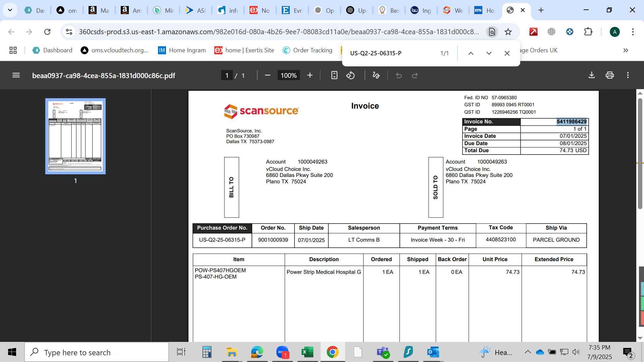This screenshot has height=362, width=644.
Task: Open the Home Ingram bookmark
Action: pyautogui.click(x=182, y=50)
